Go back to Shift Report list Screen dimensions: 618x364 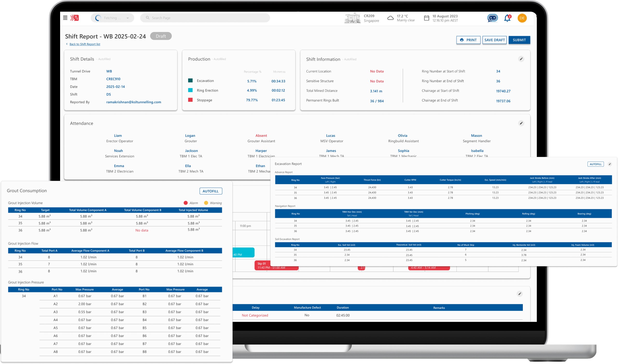[x=84, y=44]
